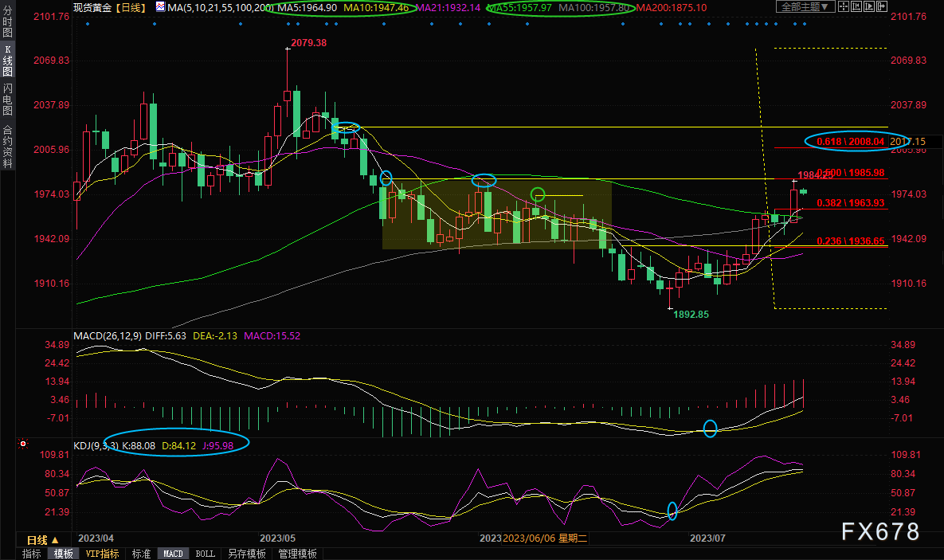The height and width of the screenshot is (560, 944).
Task: Click the J:95.98 value
Action: [x=218, y=445]
